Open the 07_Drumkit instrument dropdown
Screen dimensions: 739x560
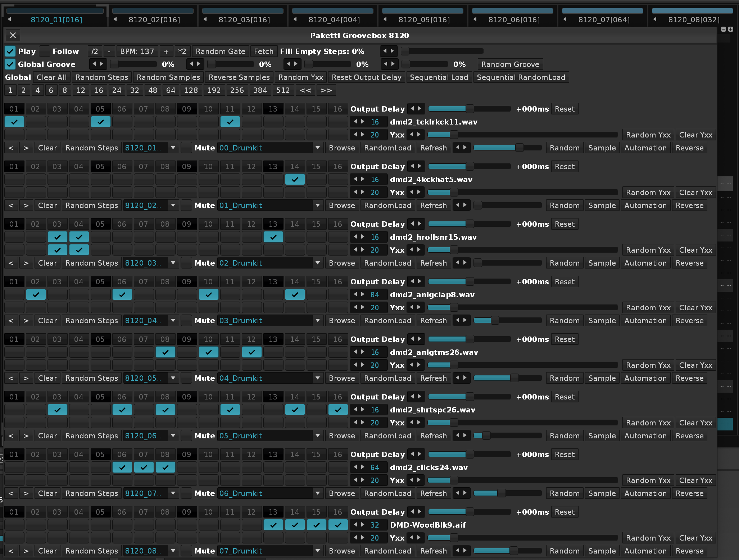point(317,551)
